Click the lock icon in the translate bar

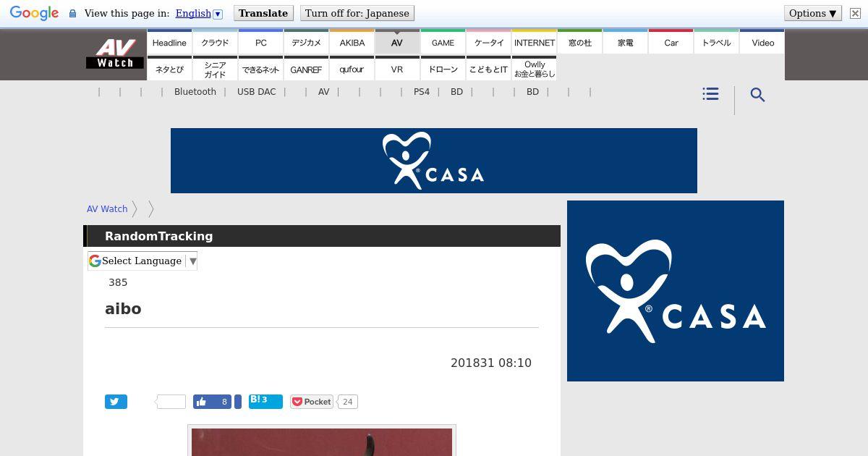click(72, 14)
